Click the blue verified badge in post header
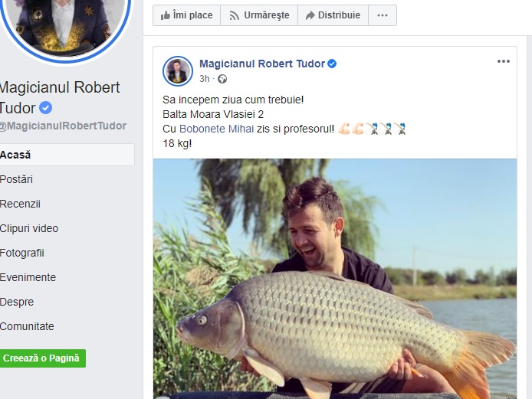The height and width of the screenshot is (399, 532). pyautogui.click(x=333, y=64)
